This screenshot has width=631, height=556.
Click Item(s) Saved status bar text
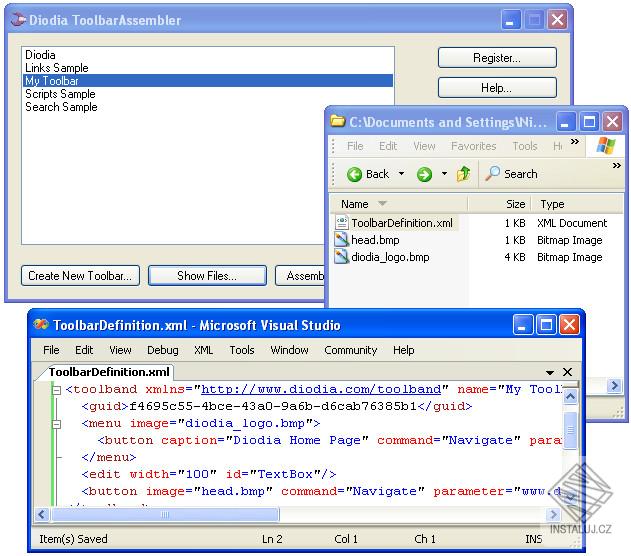[x=73, y=539]
